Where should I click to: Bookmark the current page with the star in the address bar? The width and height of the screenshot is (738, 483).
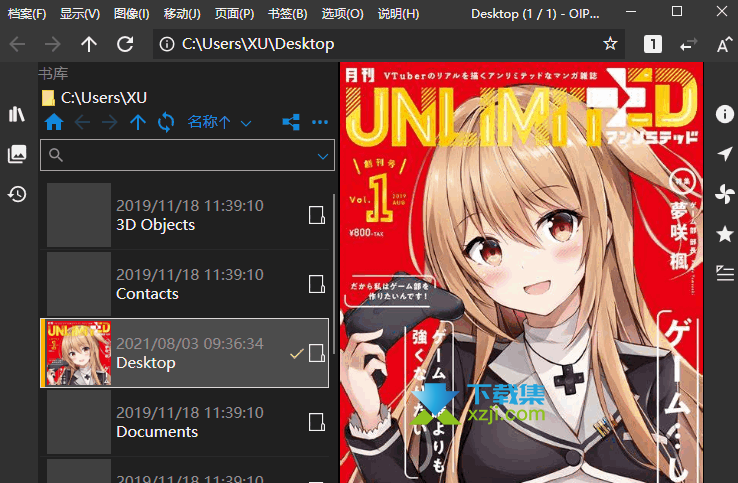[x=610, y=44]
